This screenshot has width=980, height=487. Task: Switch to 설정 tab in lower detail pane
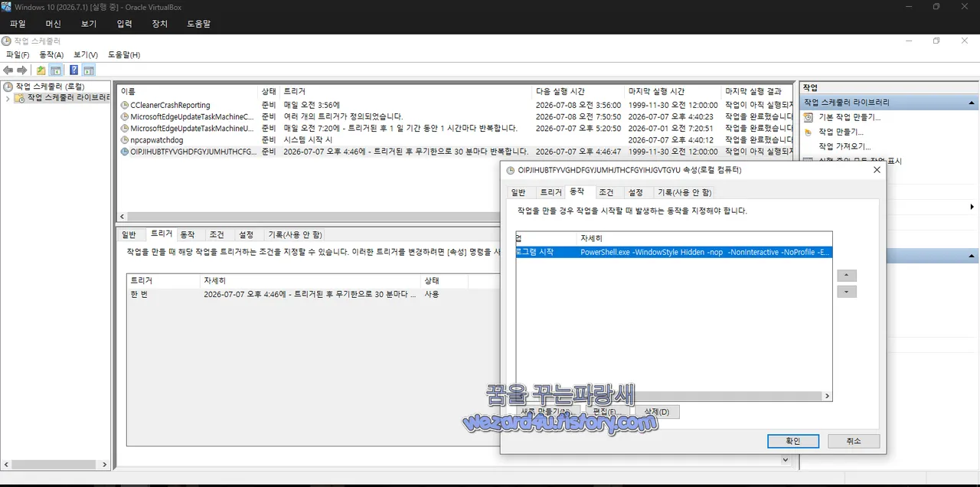pos(246,234)
